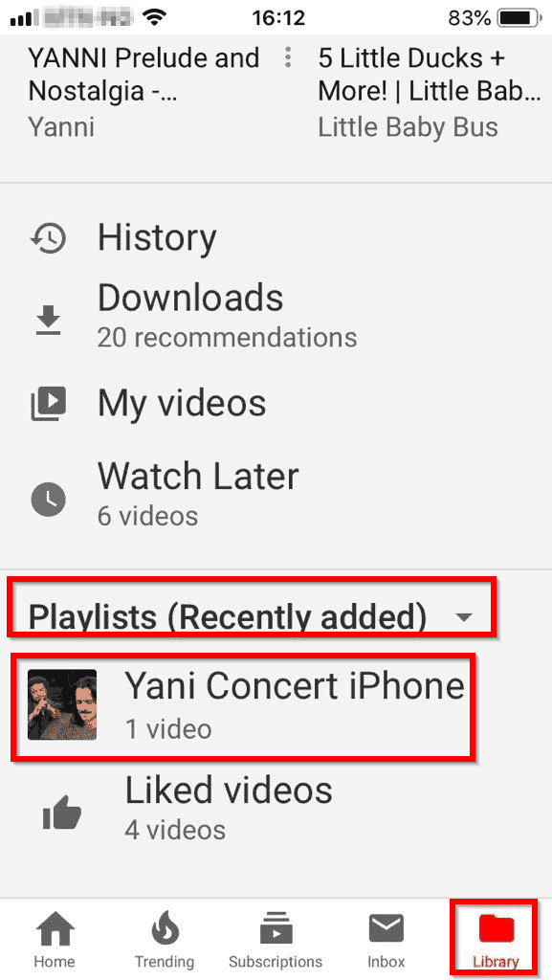The image size is (552, 980).
Task: Open the Liked videos thumbs-up icon
Action: [62, 813]
